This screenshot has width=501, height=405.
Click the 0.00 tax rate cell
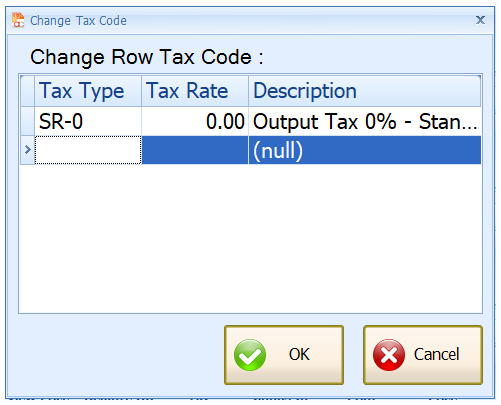click(195, 121)
